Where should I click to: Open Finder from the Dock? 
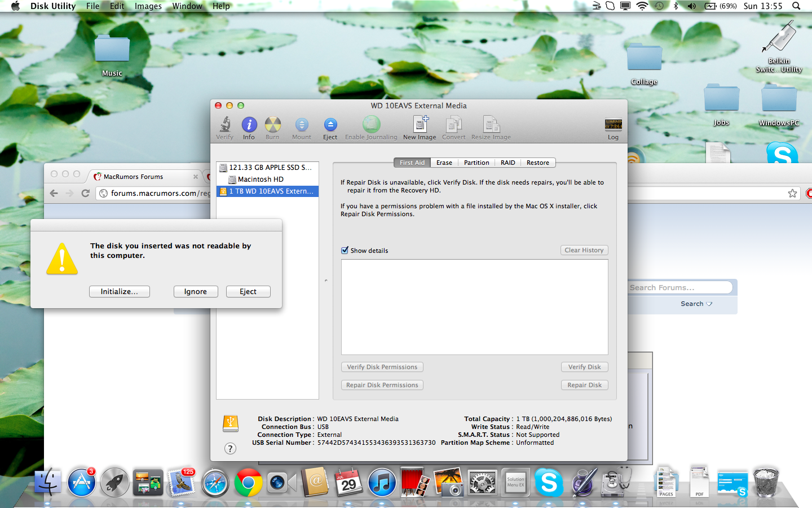click(x=48, y=483)
